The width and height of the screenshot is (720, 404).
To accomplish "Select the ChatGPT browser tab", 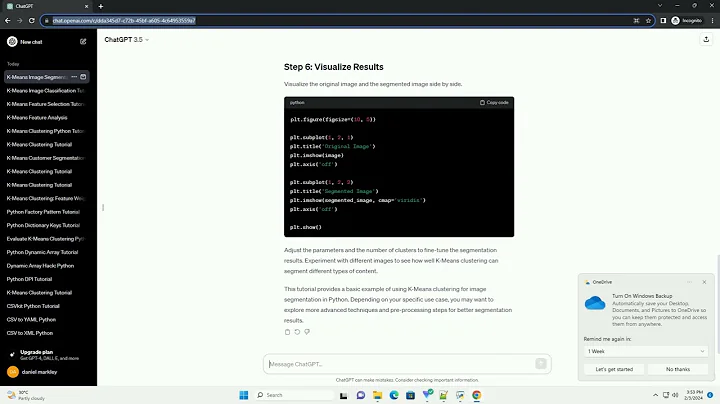I will tap(46, 6).
